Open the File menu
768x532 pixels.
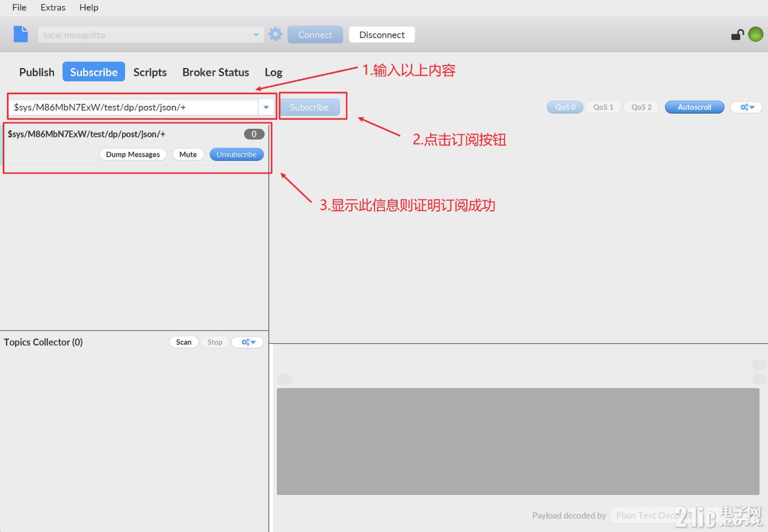click(19, 7)
